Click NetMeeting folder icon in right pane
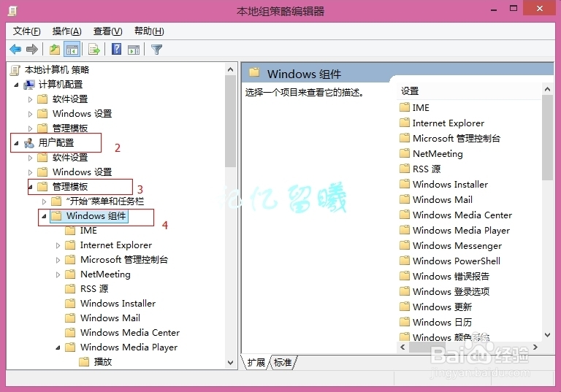561x392 pixels. [404, 153]
